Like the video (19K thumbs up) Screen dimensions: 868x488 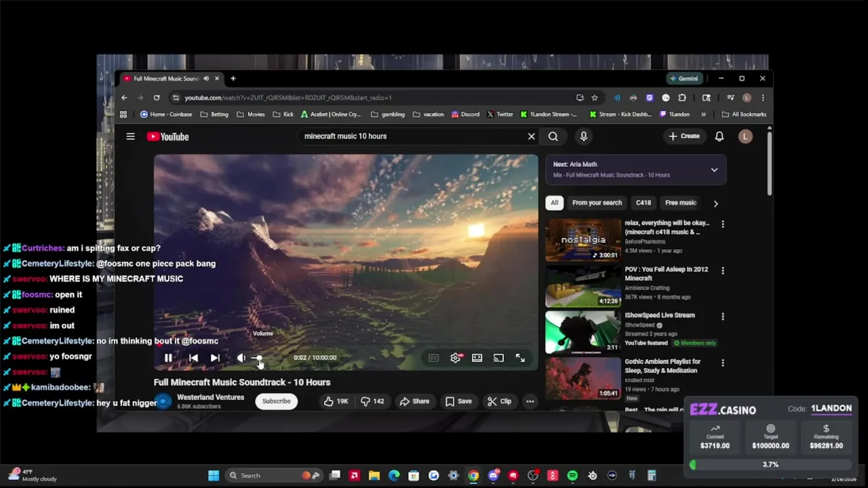pos(336,401)
